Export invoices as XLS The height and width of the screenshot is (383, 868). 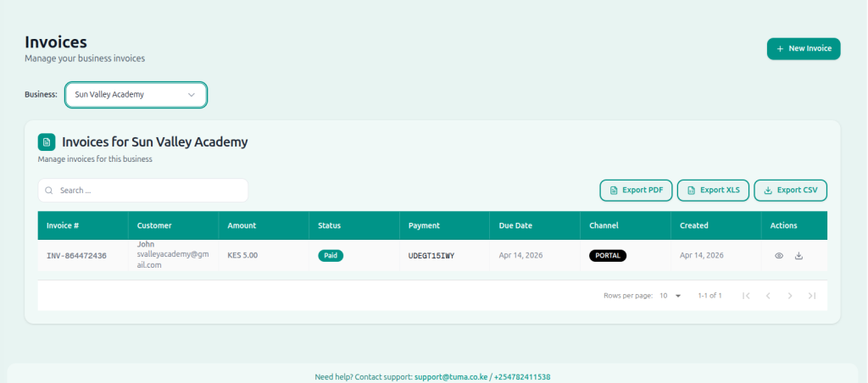click(x=714, y=191)
